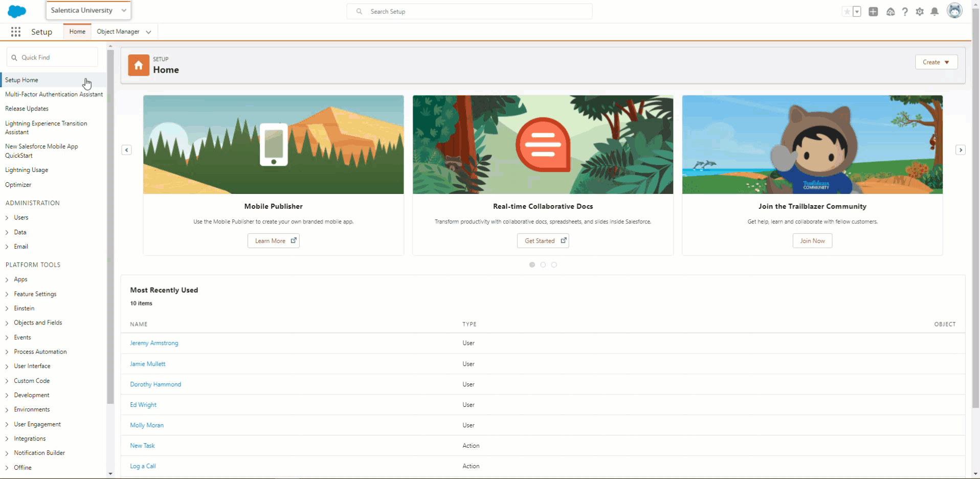Expand the Development section
Screen dimensions: 980x479
(x=7, y=395)
